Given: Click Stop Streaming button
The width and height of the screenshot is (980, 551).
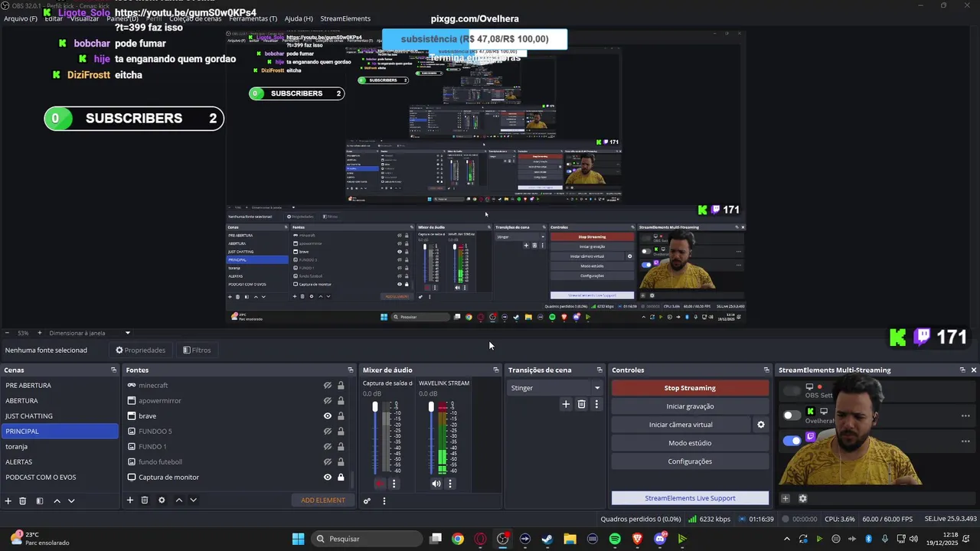Looking at the screenshot, I should tap(690, 388).
